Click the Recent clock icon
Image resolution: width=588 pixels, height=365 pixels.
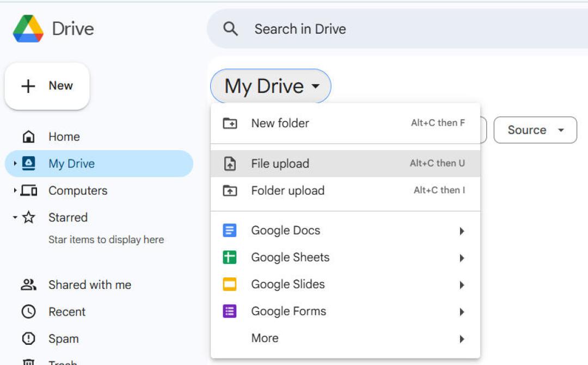click(x=28, y=312)
